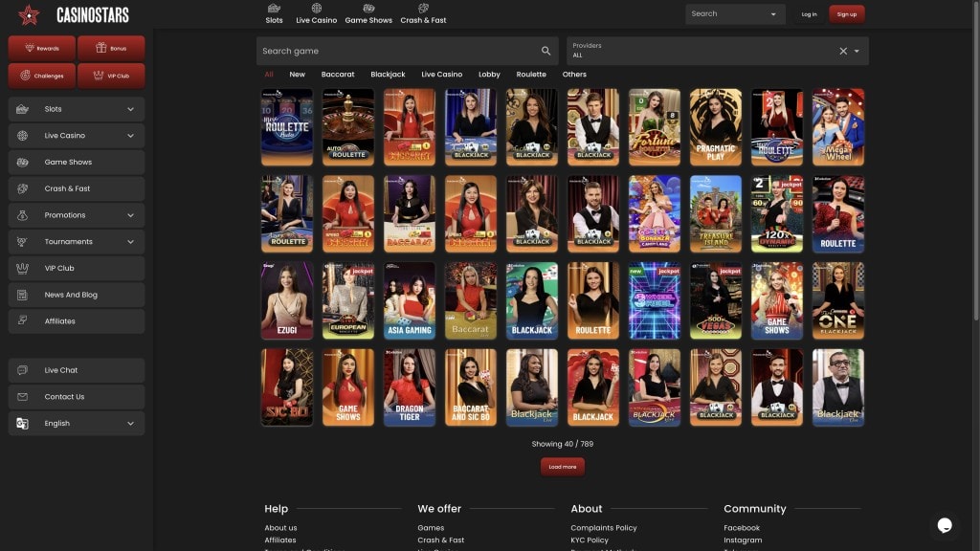The width and height of the screenshot is (980, 551).
Task: Open the Bonus gift button
Action: [111, 48]
